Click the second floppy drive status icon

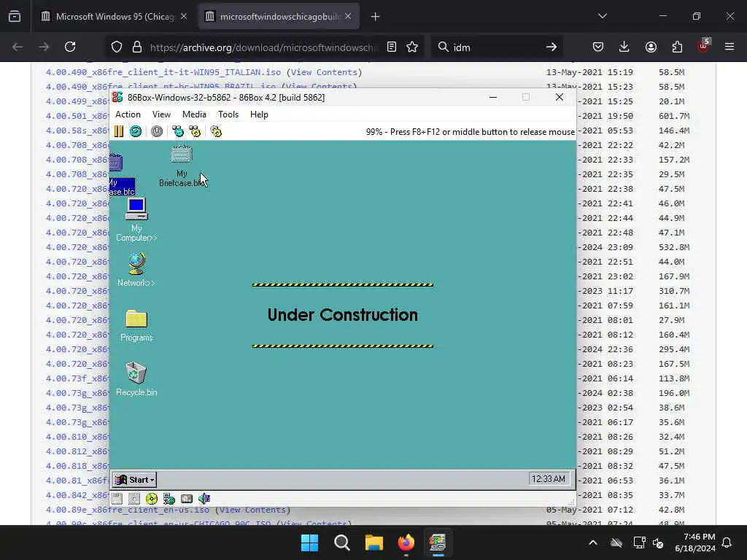pyautogui.click(x=134, y=499)
